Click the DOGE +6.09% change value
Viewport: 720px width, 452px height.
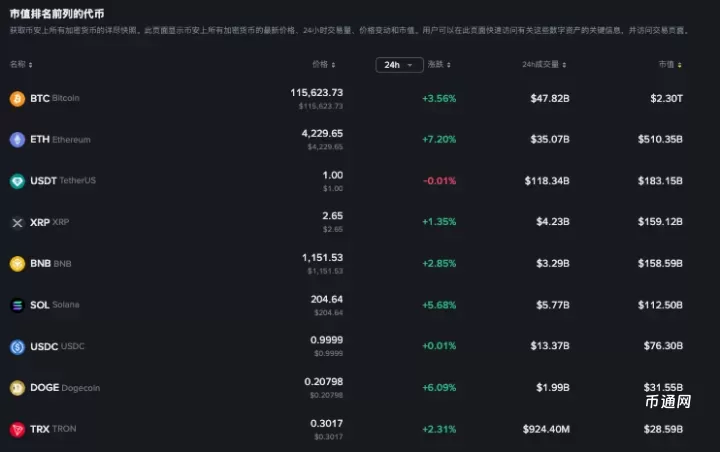click(x=439, y=388)
